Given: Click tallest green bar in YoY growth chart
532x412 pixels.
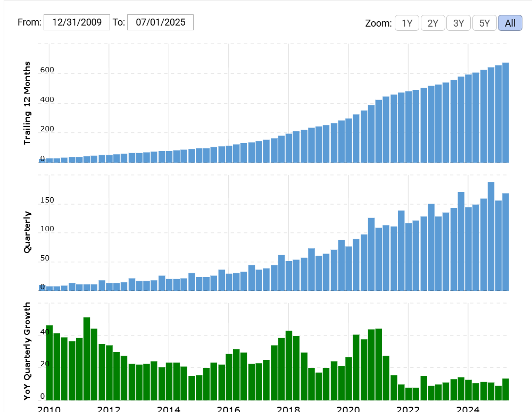Looking at the screenshot, I should tap(87, 359).
